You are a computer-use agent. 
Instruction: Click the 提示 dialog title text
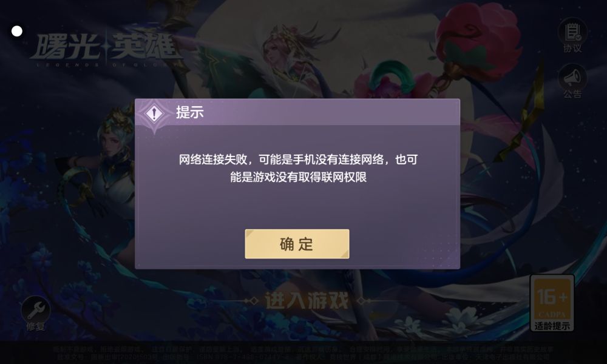[189, 112]
